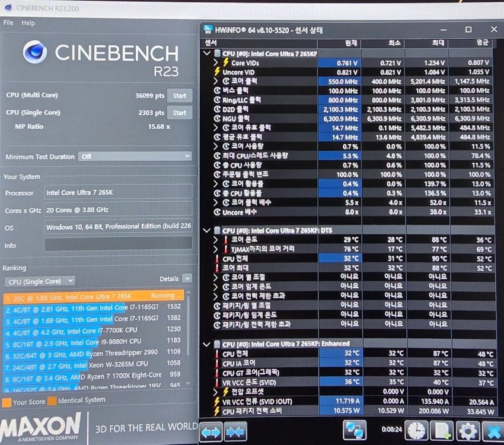
Task: Collapse the CPU [#0] Enhanced sensor group
Action: [207, 344]
